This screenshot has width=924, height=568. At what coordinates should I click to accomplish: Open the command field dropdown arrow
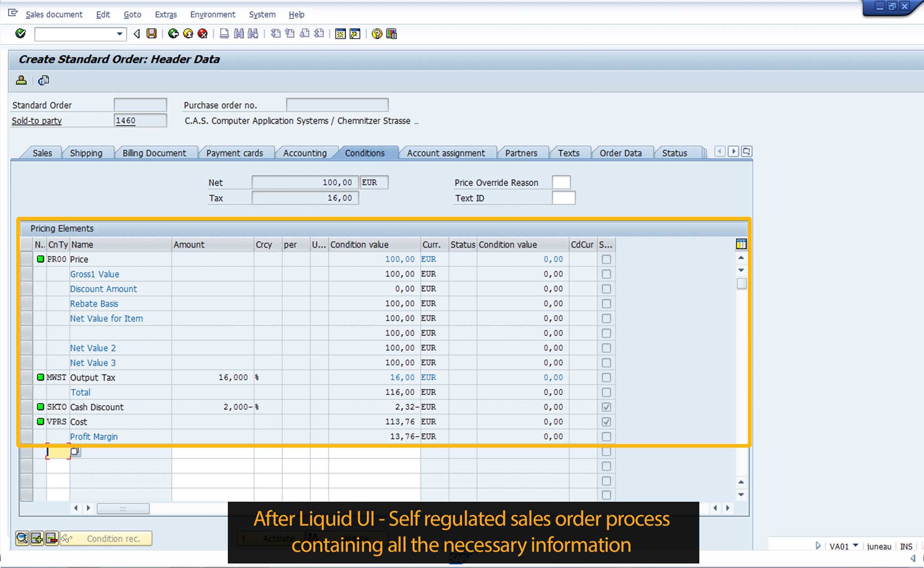tap(120, 34)
